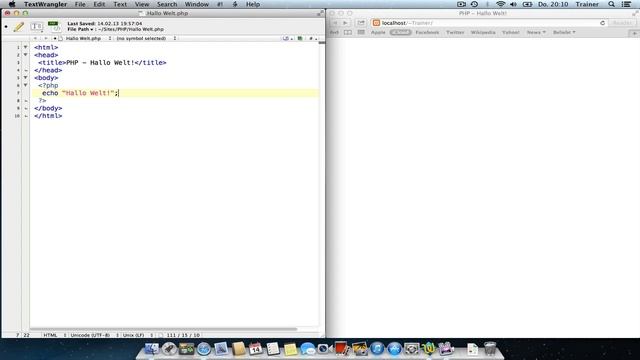Click the pencil document state icon
The image size is (640, 360).
tap(19, 27)
